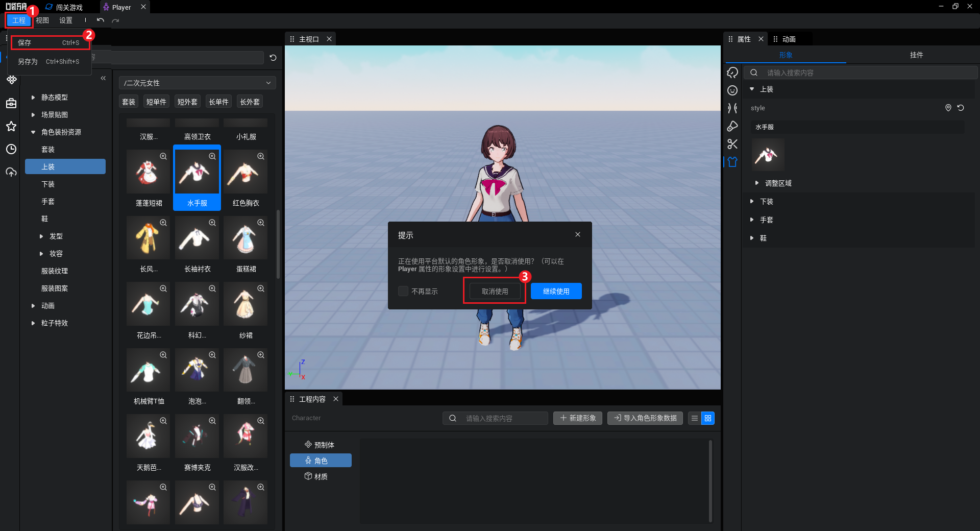980x531 pixels.
Task: Check the 不再显示 checkbox
Action: pos(403,291)
